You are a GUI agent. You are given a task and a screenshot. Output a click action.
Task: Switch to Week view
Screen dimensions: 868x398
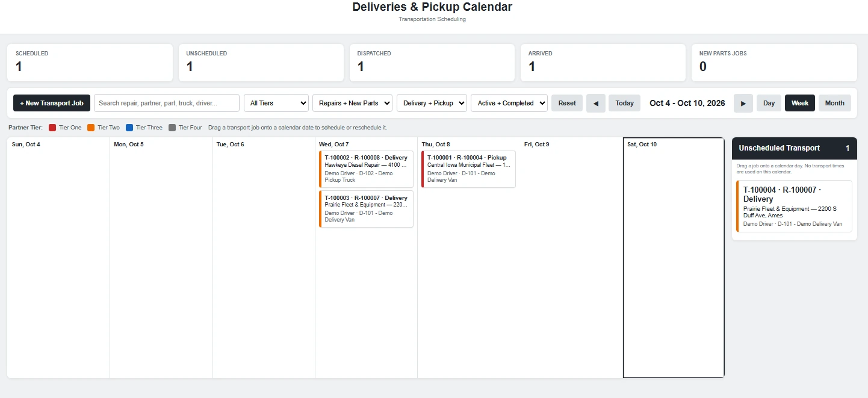800,103
